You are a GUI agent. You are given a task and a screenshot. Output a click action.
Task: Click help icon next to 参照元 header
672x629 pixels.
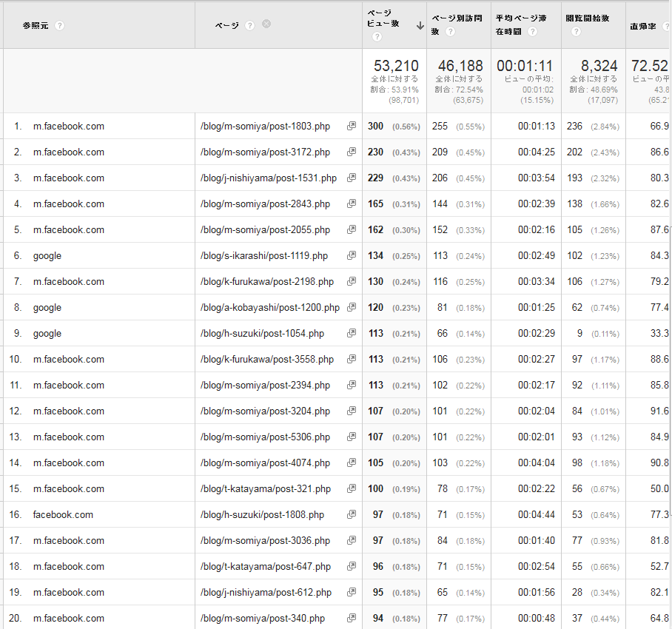click(x=59, y=25)
